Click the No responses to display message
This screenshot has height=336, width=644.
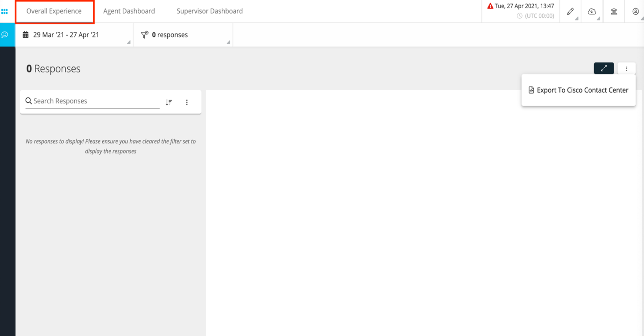pos(111,146)
